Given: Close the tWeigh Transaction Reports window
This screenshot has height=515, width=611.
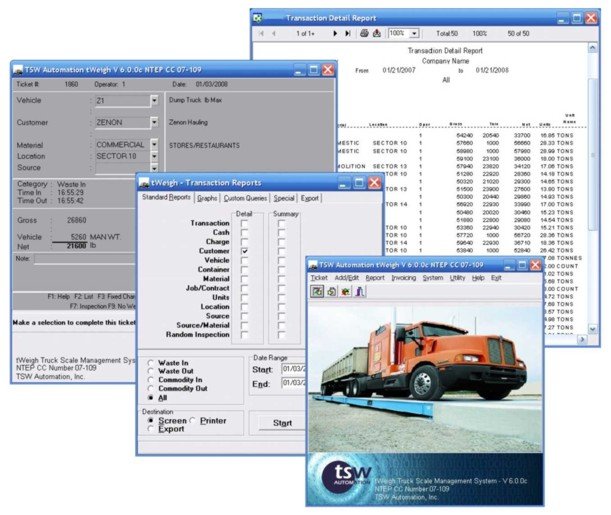Looking at the screenshot, I should click(374, 182).
